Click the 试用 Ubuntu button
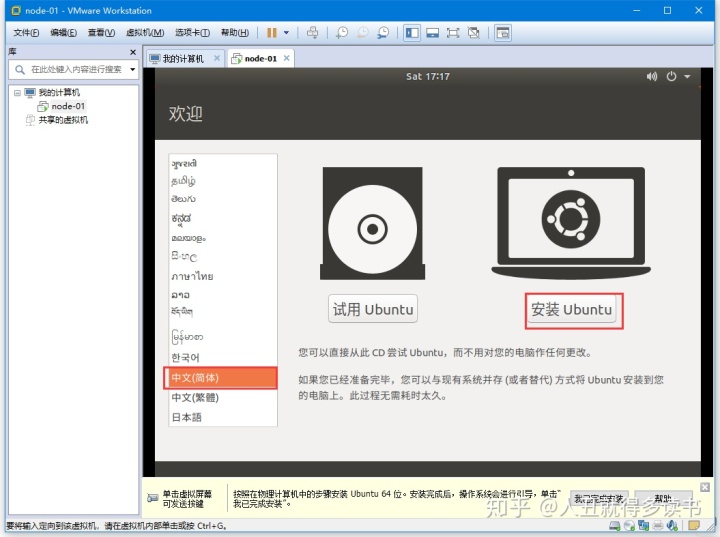Screen dimensions: 720x537 pyautogui.click(x=373, y=309)
